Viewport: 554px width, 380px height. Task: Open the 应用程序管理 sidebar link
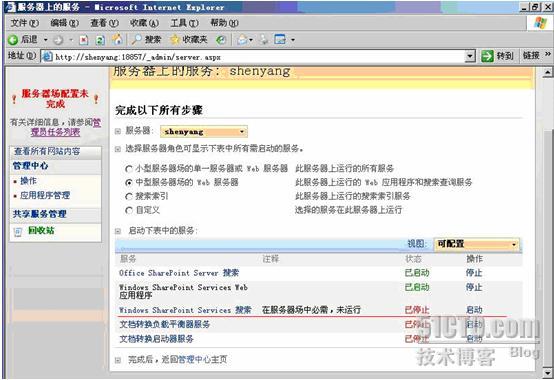[45, 195]
